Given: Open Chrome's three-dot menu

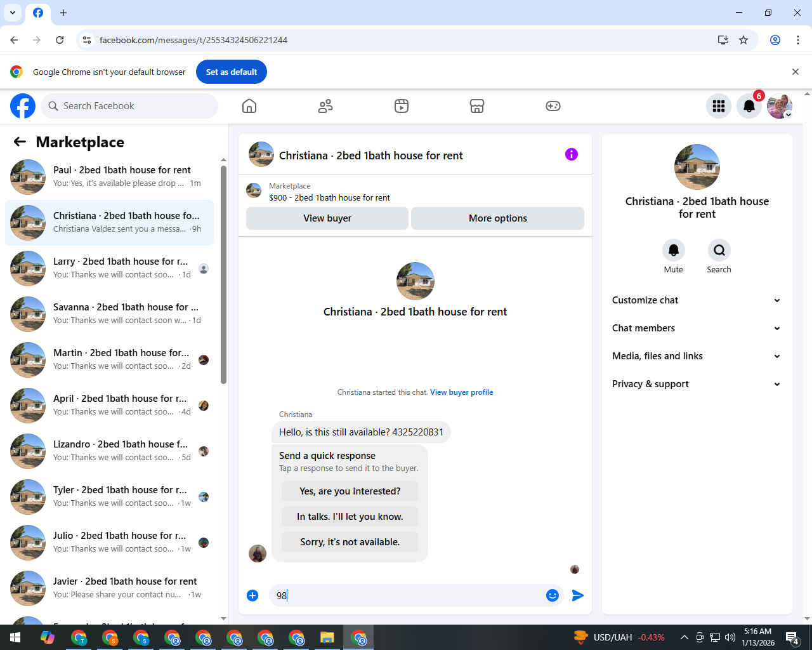Looking at the screenshot, I should pyautogui.click(x=798, y=40).
